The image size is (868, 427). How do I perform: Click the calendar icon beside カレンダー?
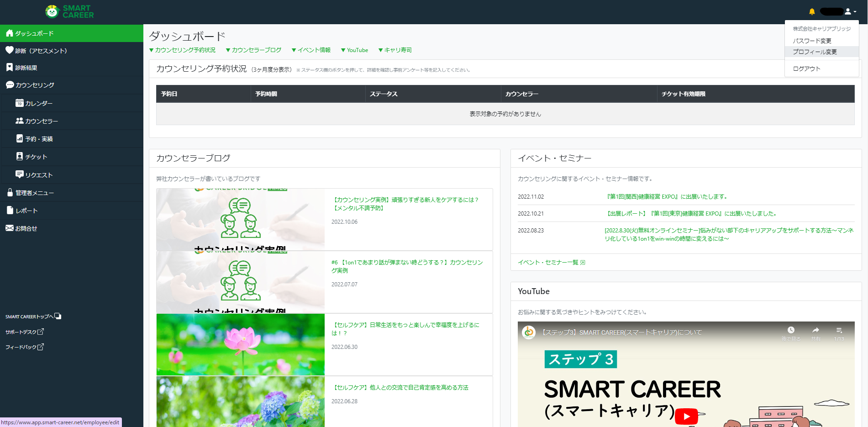19,103
